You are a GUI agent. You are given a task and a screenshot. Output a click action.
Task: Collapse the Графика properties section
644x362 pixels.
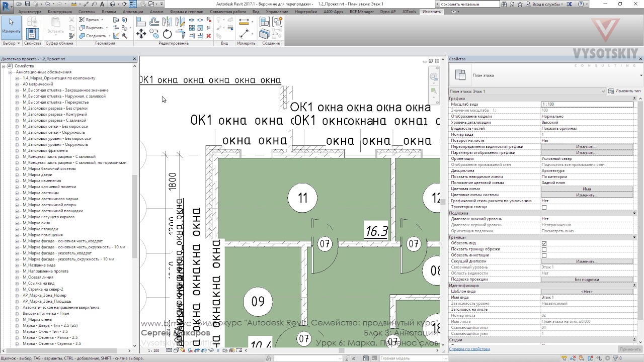tap(635, 99)
